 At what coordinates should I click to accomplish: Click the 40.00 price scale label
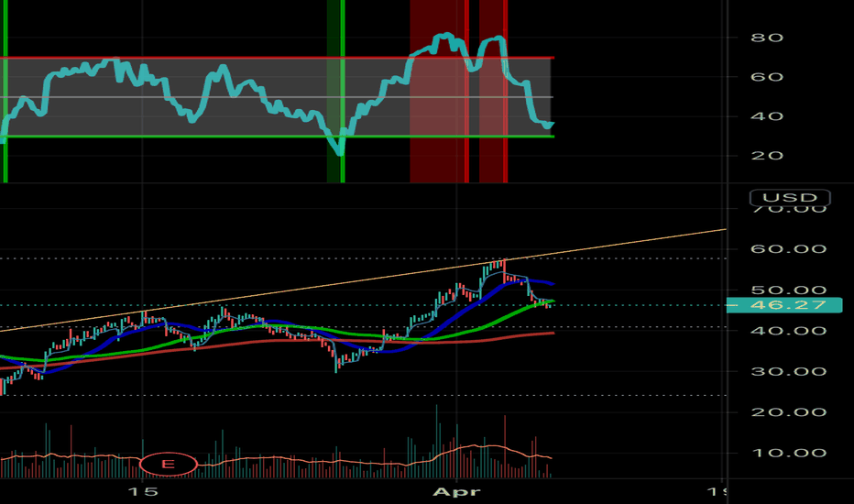788,331
